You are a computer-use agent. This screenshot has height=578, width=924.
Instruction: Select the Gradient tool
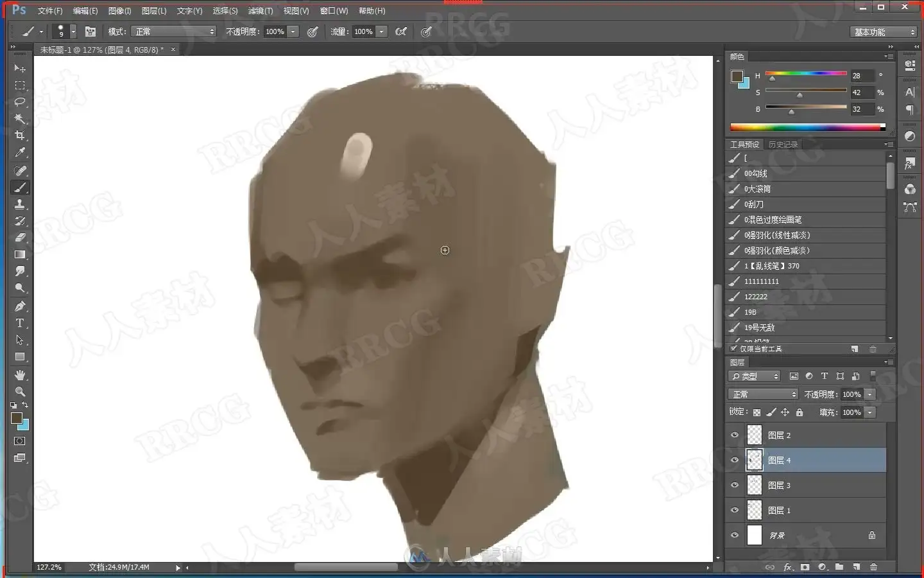point(20,254)
